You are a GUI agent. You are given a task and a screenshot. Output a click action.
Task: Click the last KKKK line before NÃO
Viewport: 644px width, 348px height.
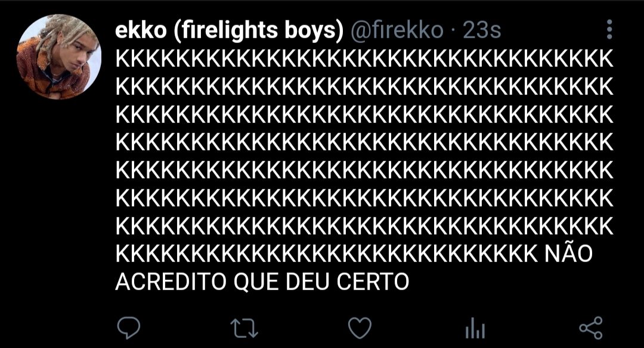[x=327, y=254]
